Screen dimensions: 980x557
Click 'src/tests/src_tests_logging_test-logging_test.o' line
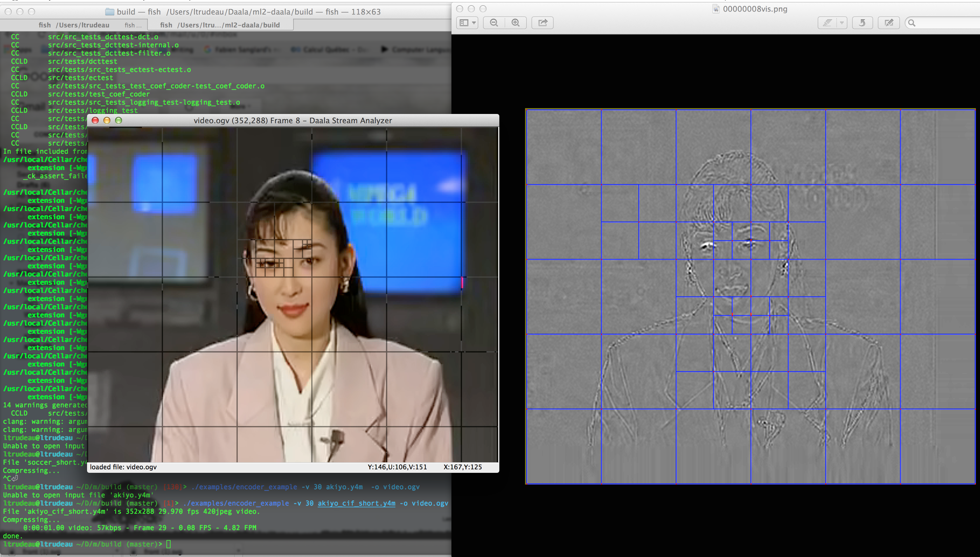(144, 102)
